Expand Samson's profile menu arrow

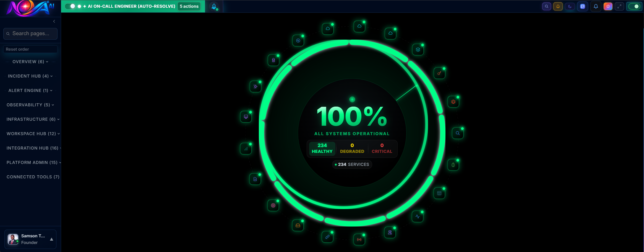tap(51, 239)
